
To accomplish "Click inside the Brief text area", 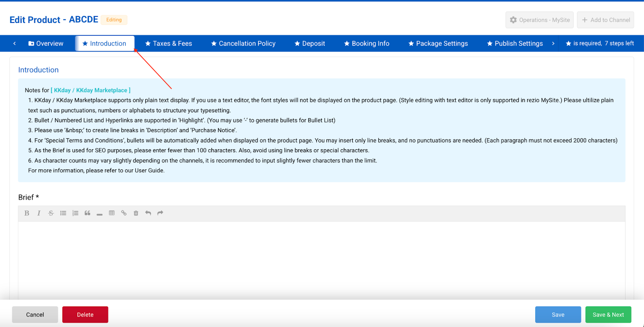I will [322, 260].
